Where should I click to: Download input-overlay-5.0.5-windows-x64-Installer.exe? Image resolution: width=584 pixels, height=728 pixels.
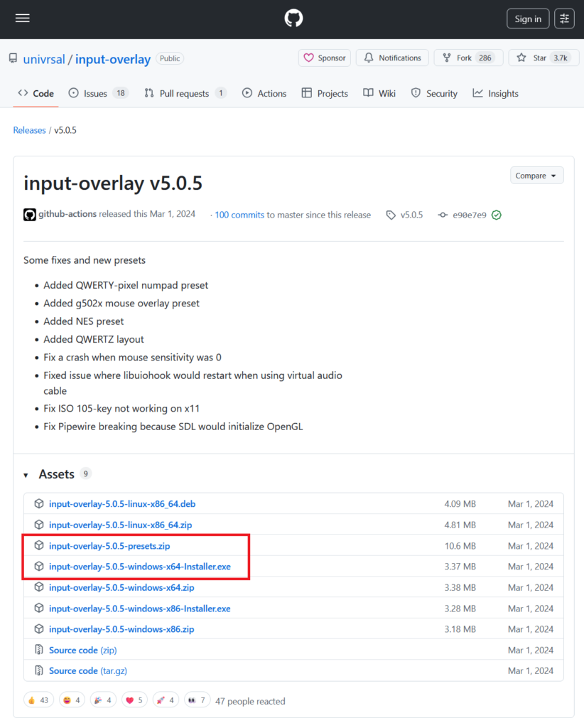click(x=140, y=567)
